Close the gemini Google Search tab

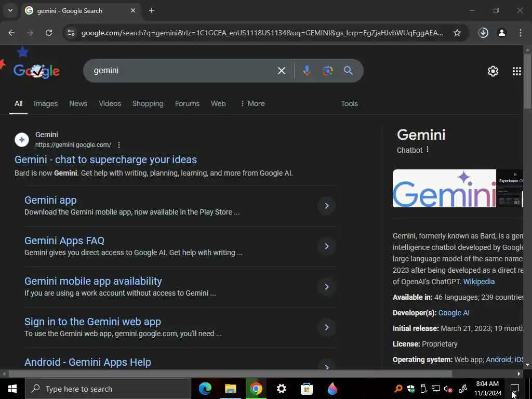coord(133,10)
